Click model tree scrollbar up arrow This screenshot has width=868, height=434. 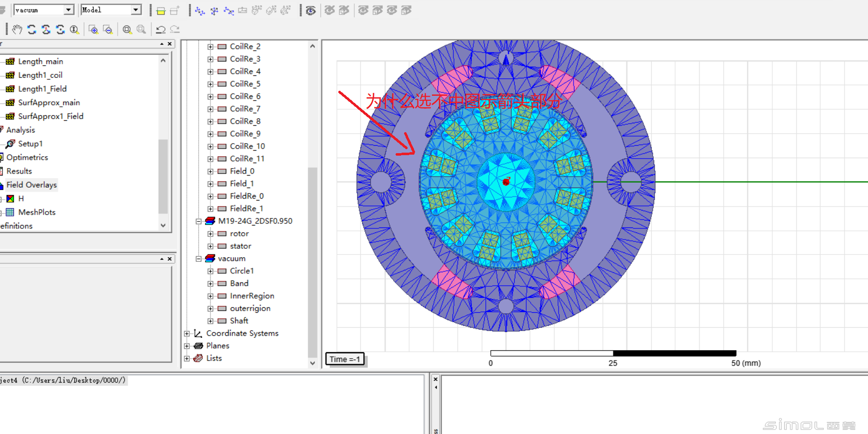click(x=312, y=46)
